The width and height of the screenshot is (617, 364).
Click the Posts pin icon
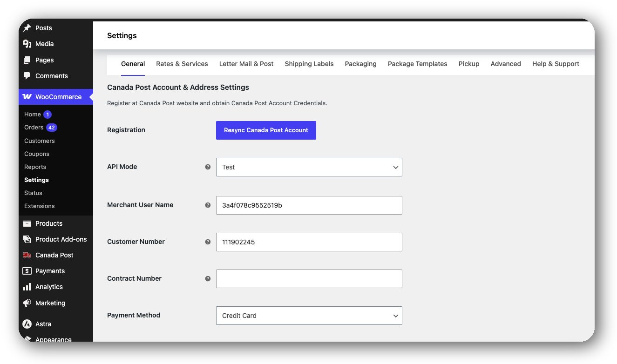tap(27, 28)
